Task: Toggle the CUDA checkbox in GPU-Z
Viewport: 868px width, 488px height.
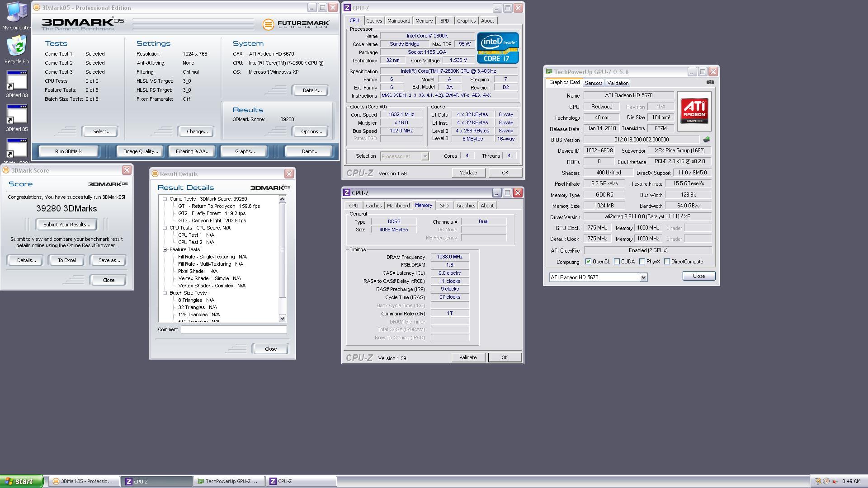Action: click(617, 262)
